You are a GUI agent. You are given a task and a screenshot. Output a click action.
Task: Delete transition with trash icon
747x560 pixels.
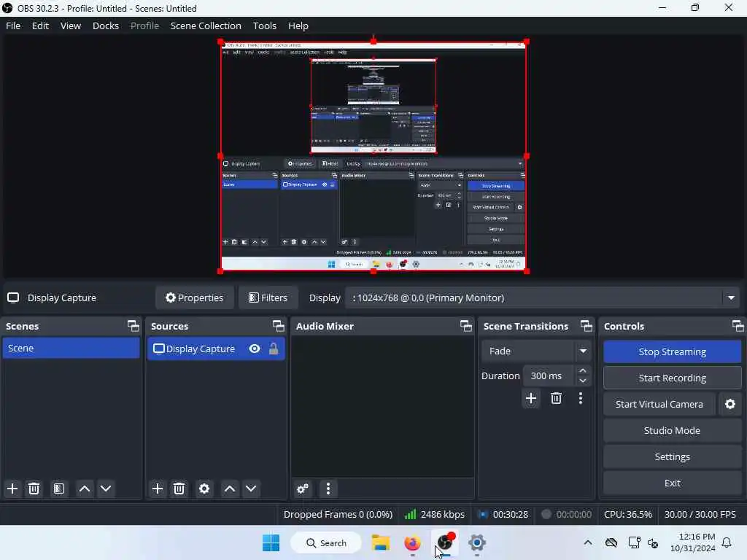[556, 398]
